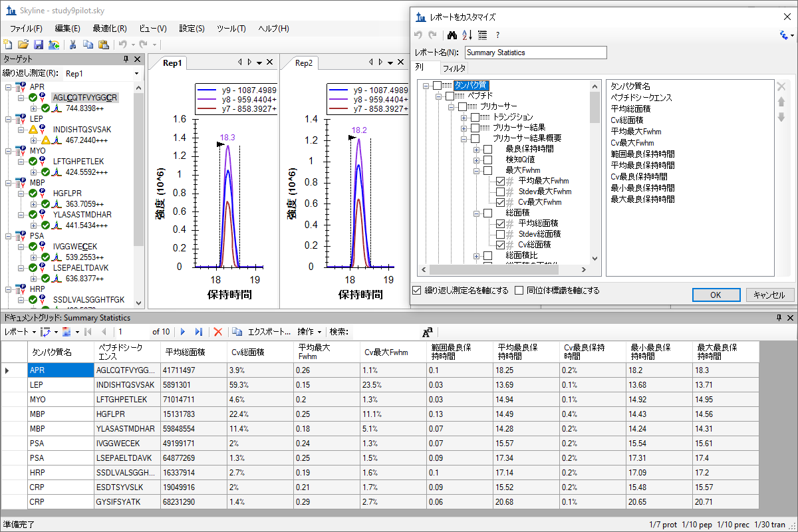
Task: Open the 編集(E) menu
Action: click(68, 29)
